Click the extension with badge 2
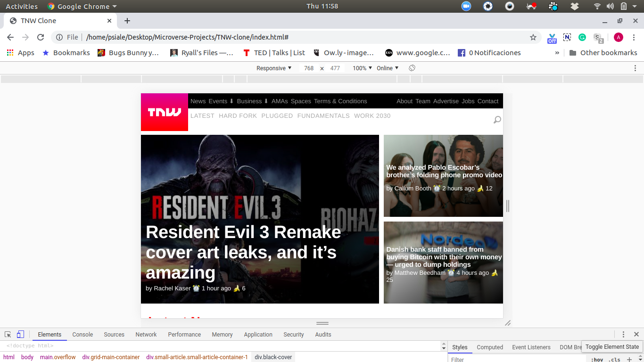 (598, 38)
